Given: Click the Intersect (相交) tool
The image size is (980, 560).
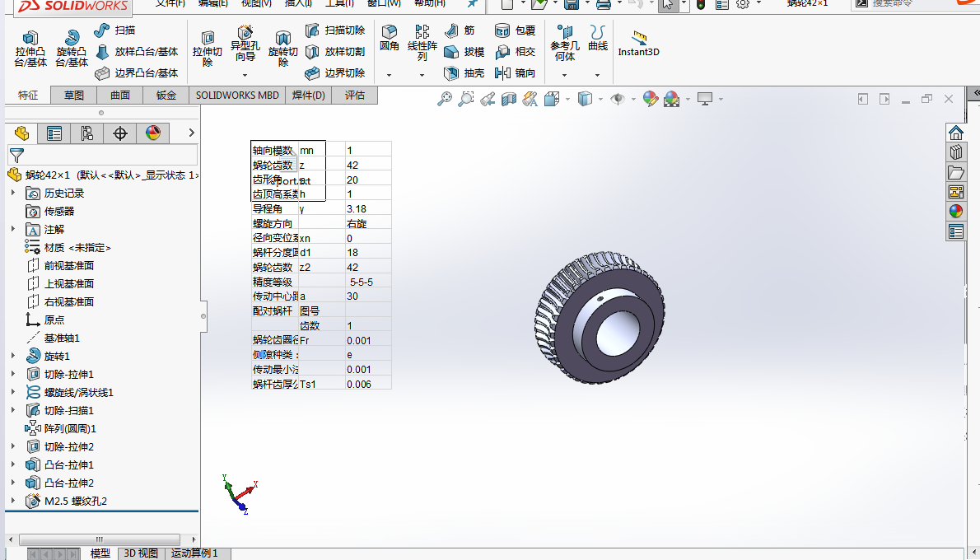Looking at the screenshot, I should point(515,52).
